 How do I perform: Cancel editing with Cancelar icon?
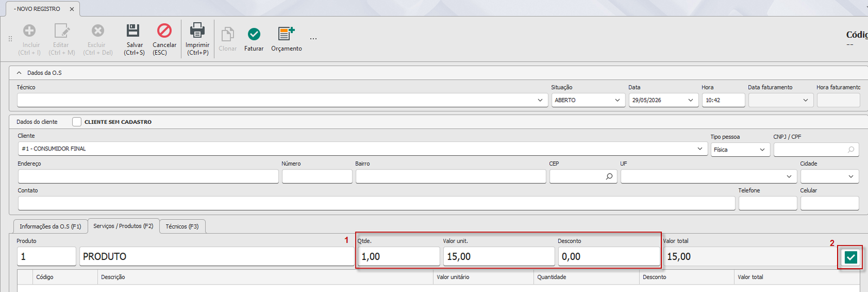pos(164,30)
